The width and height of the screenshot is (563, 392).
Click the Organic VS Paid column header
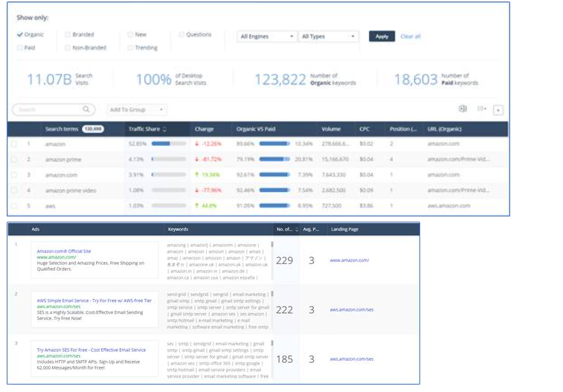(x=256, y=129)
